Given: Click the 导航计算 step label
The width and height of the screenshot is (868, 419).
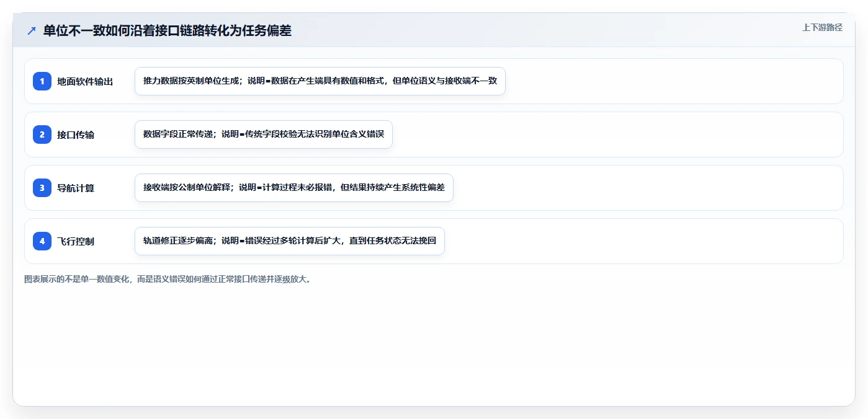Looking at the screenshot, I should click(76, 188).
